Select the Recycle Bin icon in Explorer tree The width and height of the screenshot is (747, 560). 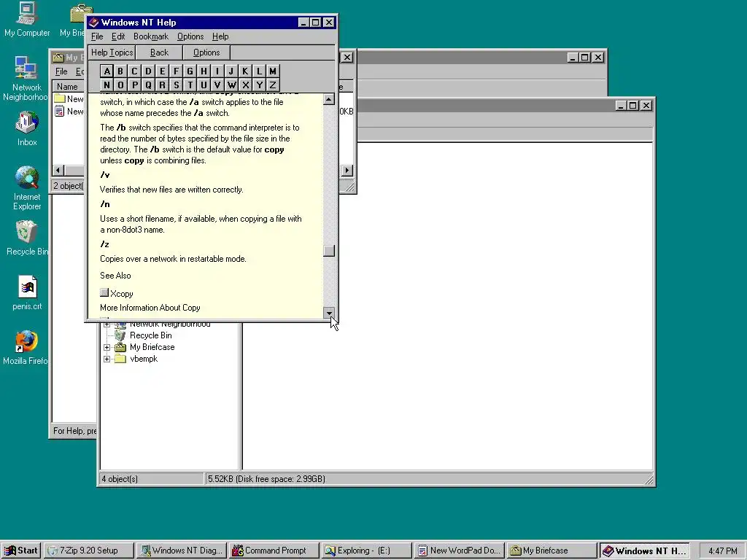[x=120, y=335]
